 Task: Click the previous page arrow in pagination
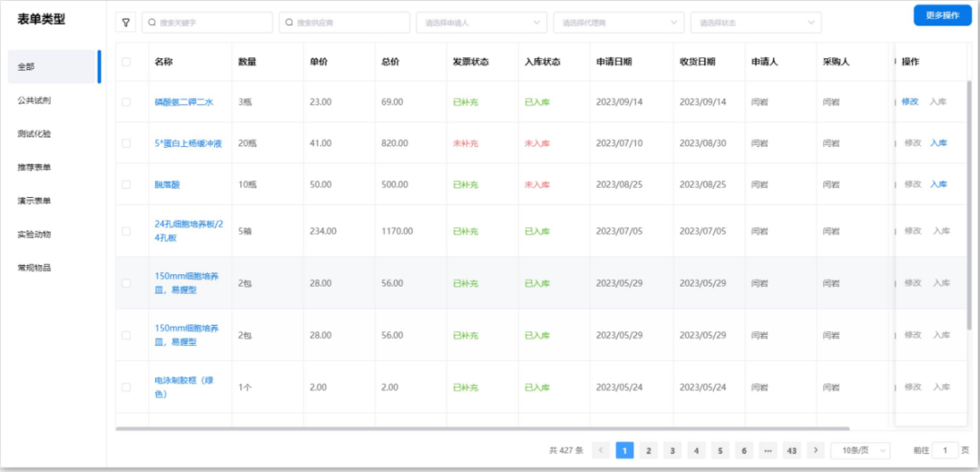(x=601, y=450)
